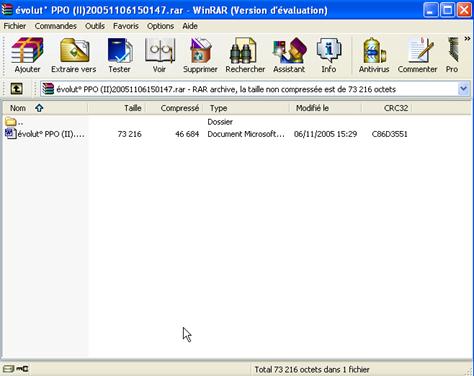Open the Favoris menu
Viewport: 474px width, 376px height.
(126, 26)
